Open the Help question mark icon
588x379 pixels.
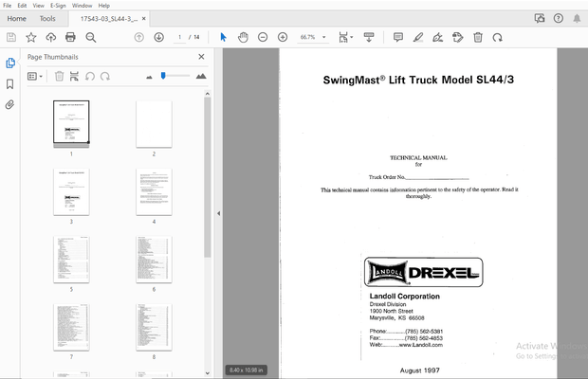click(x=559, y=18)
